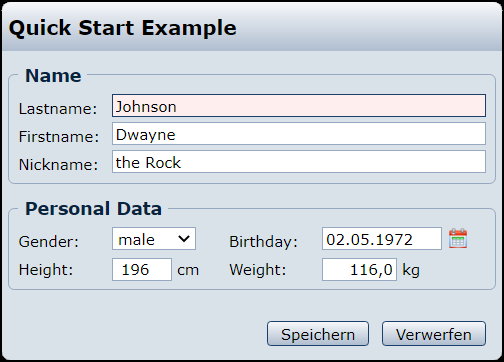Click the Firstname label
This screenshot has width=504, height=362.
59,137
